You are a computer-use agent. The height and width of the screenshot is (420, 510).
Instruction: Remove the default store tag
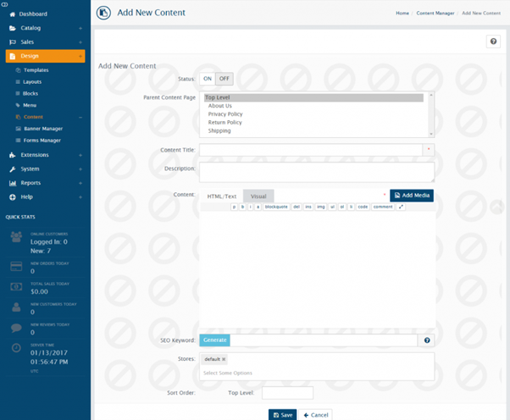pyautogui.click(x=224, y=360)
